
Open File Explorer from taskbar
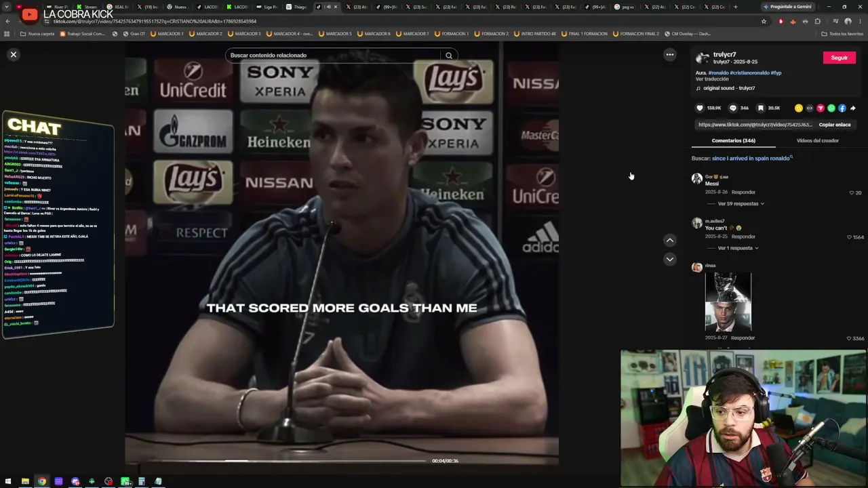[x=25, y=481]
